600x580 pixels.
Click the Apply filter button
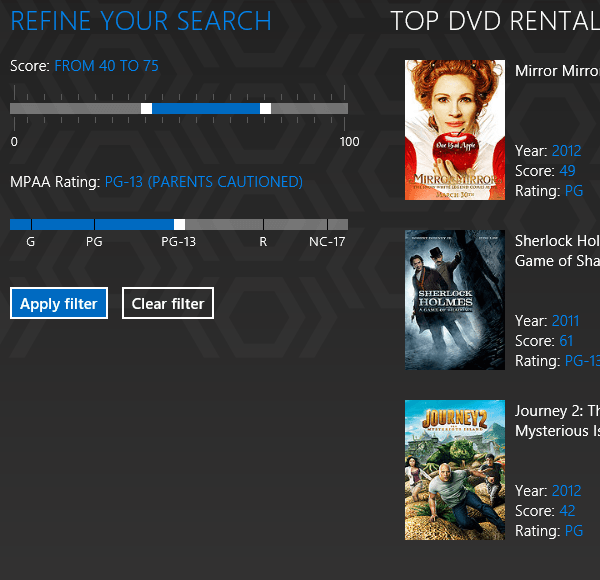[x=59, y=303]
